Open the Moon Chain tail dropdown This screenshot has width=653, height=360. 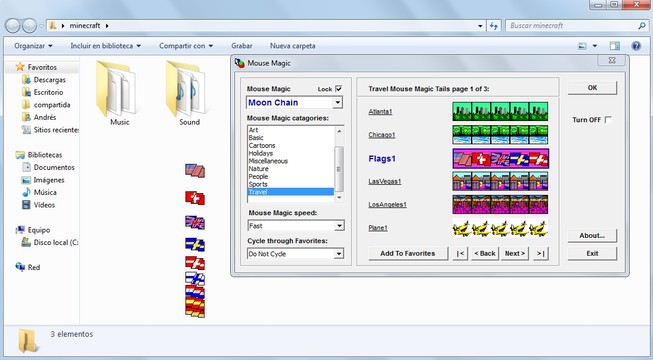tap(338, 102)
